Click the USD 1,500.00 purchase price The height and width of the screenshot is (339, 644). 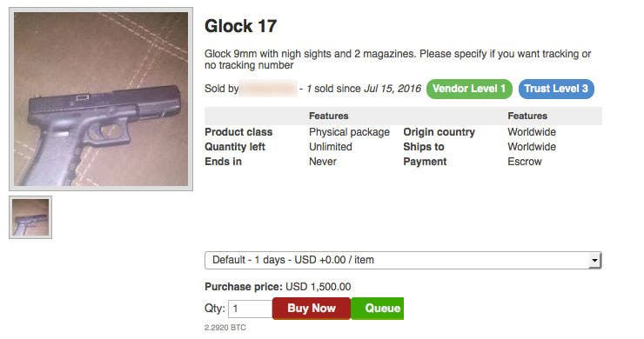pyautogui.click(x=319, y=287)
